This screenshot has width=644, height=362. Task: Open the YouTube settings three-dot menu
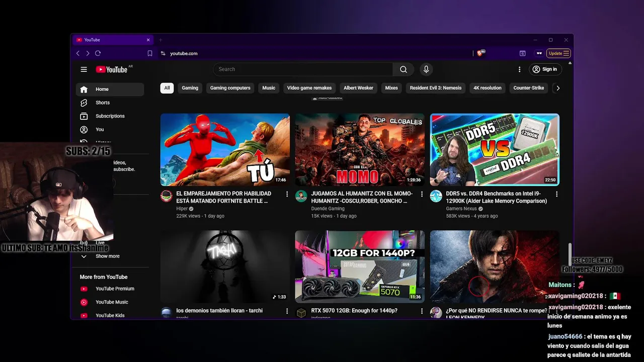point(520,69)
